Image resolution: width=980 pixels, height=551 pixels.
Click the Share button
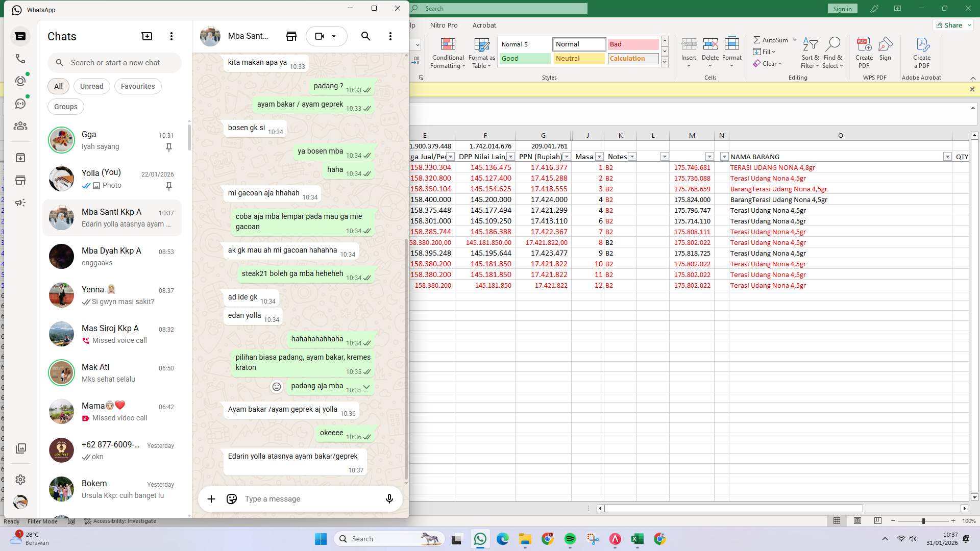click(x=952, y=25)
